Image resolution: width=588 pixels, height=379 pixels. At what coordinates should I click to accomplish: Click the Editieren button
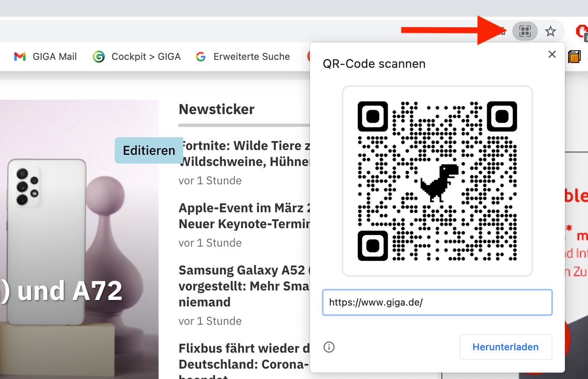[148, 150]
